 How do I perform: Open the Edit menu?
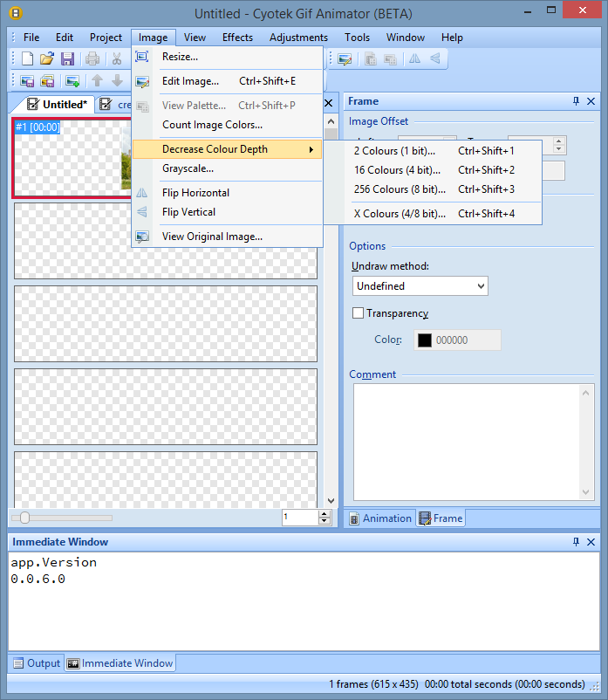[65, 38]
